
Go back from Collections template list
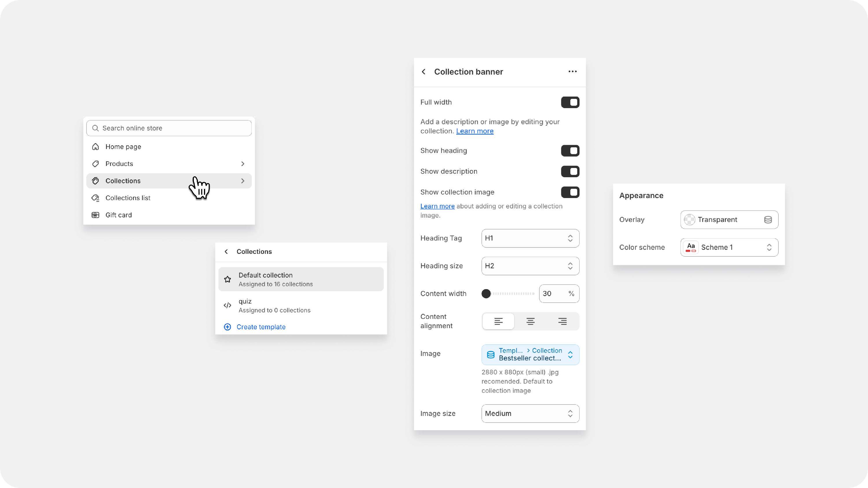227,252
